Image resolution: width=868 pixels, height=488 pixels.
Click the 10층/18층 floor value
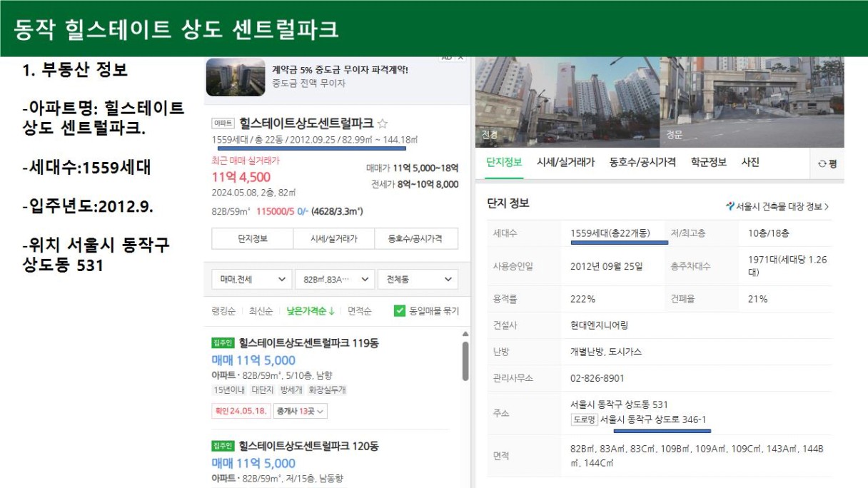[768, 233]
